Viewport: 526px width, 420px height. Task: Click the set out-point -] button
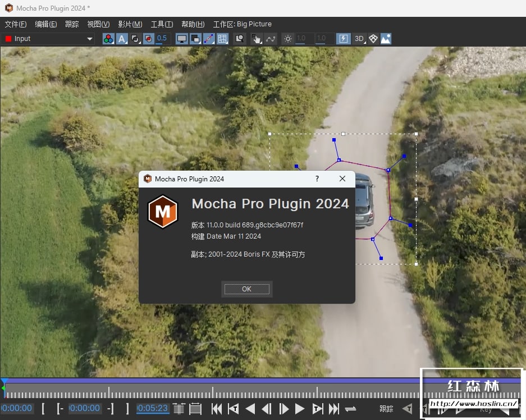111,409
